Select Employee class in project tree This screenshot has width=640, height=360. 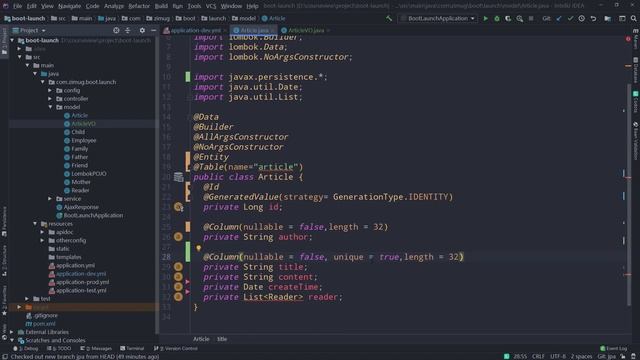tap(84, 140)
